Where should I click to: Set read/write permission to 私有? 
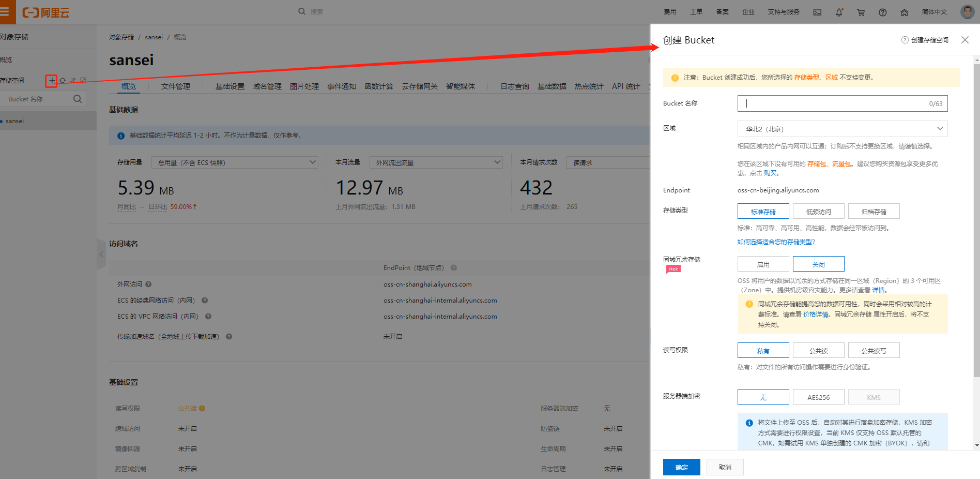click(763, 351)
